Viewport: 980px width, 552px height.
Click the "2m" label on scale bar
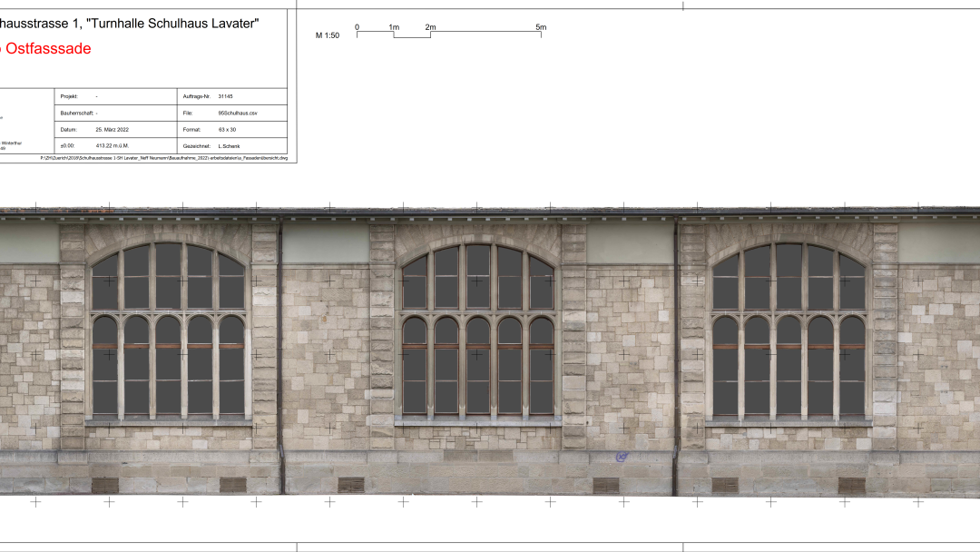430,27
